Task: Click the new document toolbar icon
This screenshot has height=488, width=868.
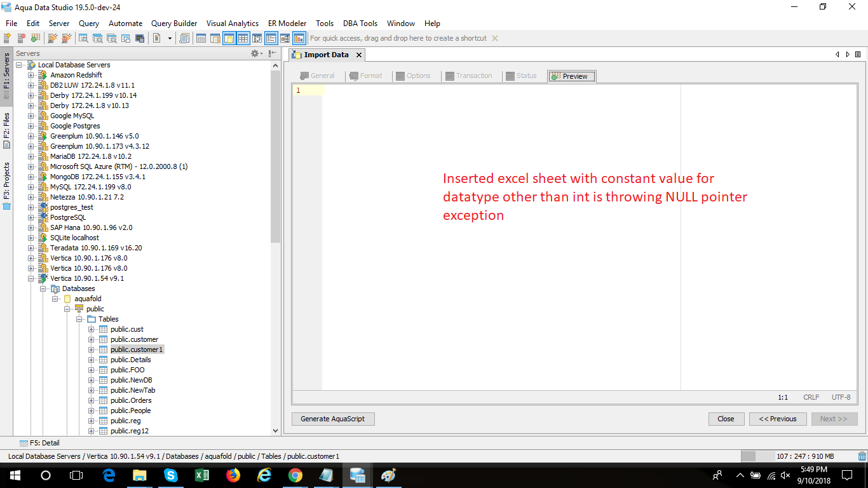Action: [x=157, y=39]
